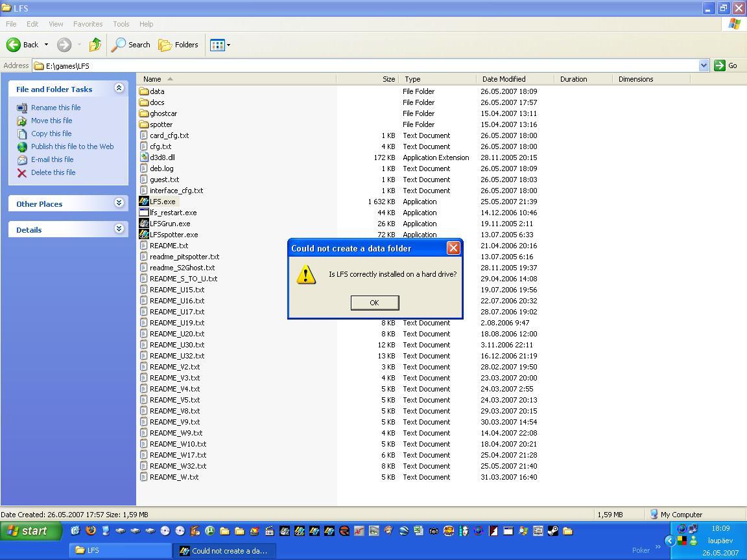The width and height of the screenshot is (747, 560).
Task: Open the Search pane
Action: coord(130,45)
